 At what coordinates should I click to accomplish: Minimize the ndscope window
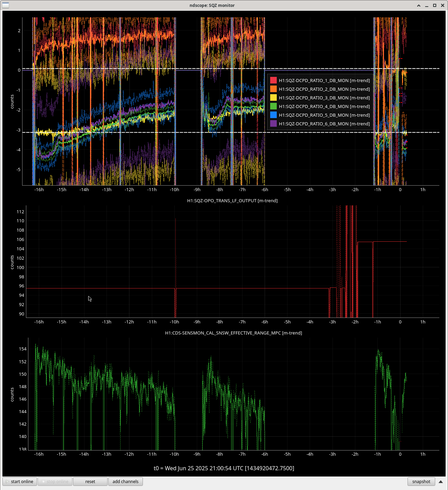427,6
